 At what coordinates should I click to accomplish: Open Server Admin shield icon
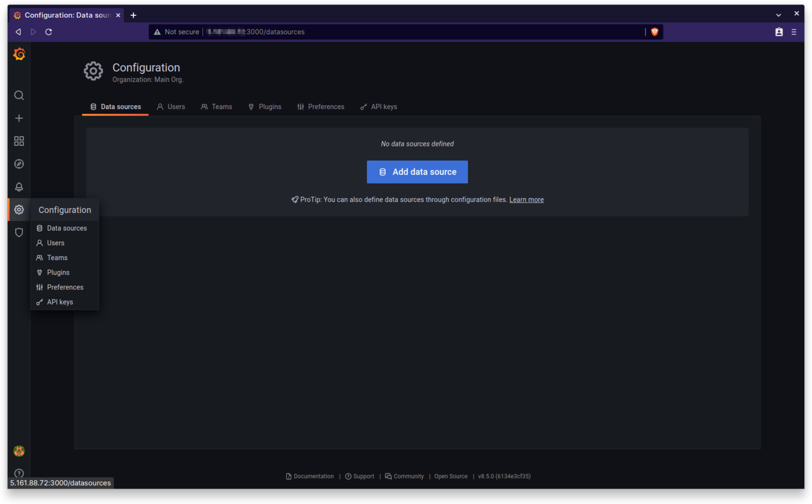pos(19,232)
